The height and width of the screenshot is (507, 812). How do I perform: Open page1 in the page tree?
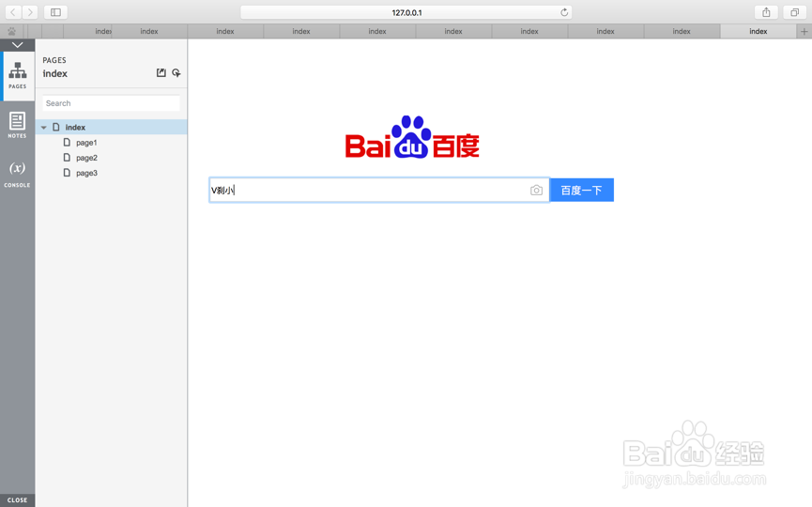coord(86,143)
